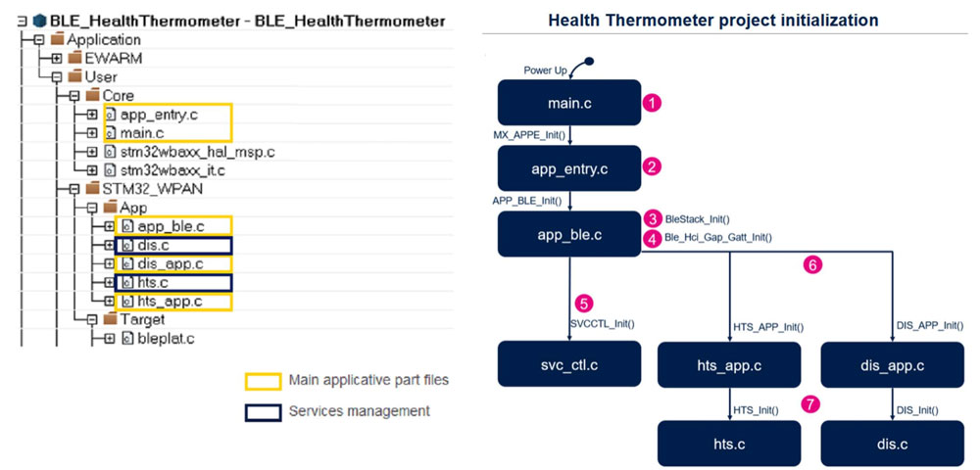980x470 pixels.
Task: Click the svc_ctl.c diagram block
Action: point(569,364)
